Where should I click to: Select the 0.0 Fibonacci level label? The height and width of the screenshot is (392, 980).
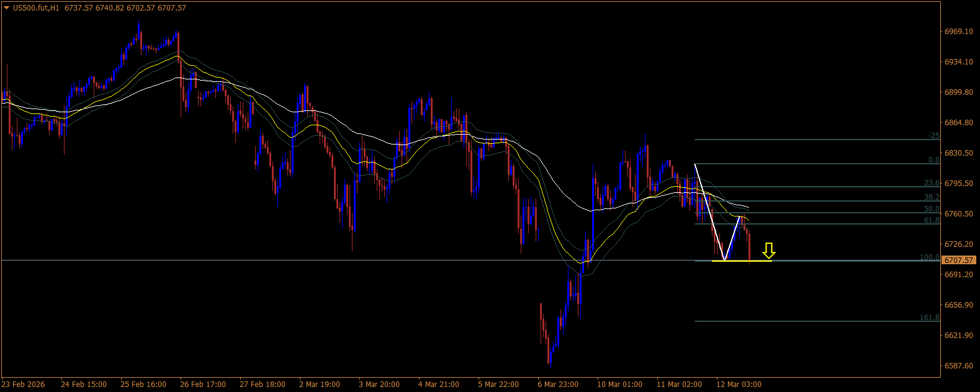tap(933, 160)
